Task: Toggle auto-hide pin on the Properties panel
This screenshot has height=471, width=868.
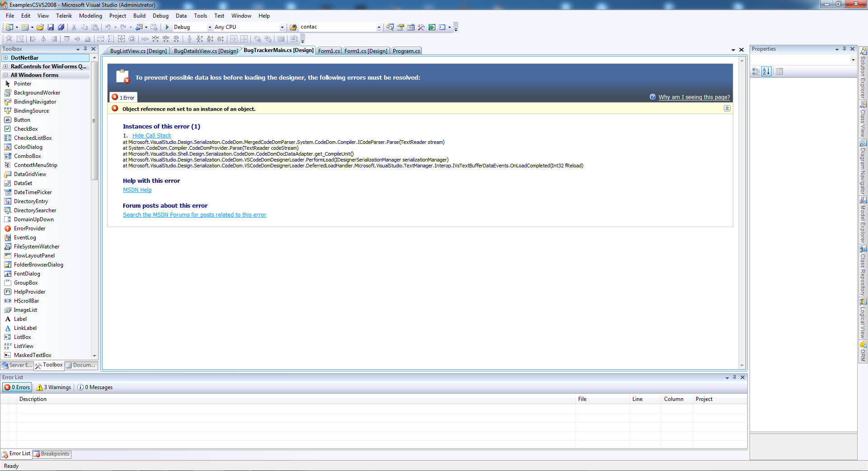Action: tap(844, 49)
